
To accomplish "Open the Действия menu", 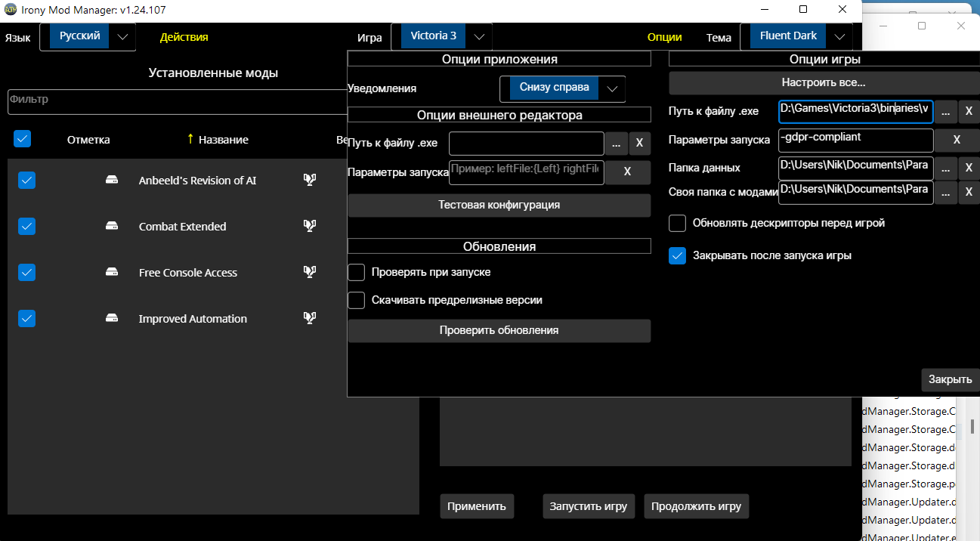I will point(184,36).
